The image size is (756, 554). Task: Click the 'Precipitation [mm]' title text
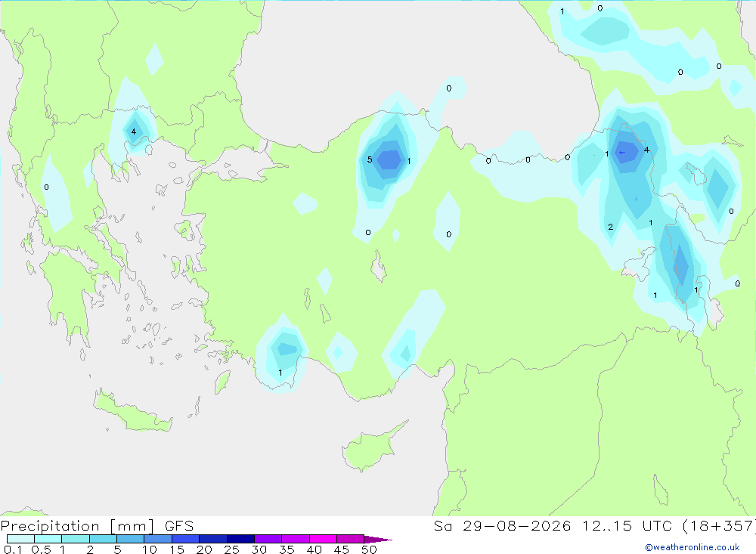coord(77,526)
